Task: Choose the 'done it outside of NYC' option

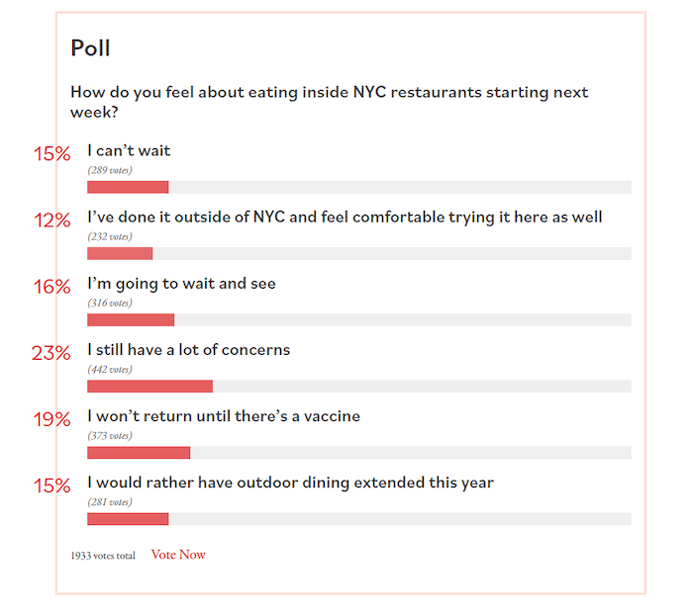Action: [x=344, y=217]
